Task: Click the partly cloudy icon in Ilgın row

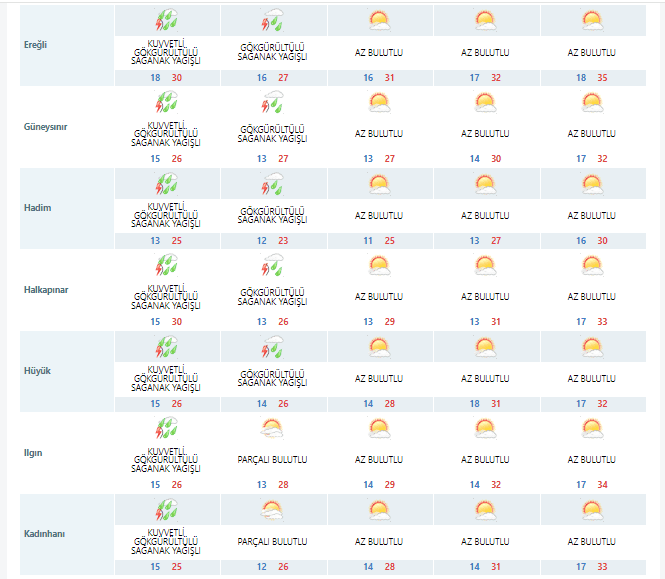Action: tap(272, 428)
